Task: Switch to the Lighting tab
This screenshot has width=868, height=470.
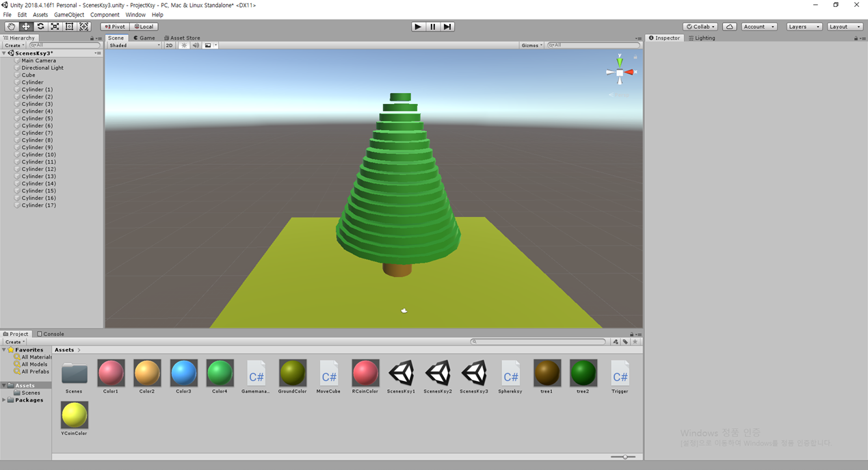Action: pyautogui.click(x=702, y=38)
